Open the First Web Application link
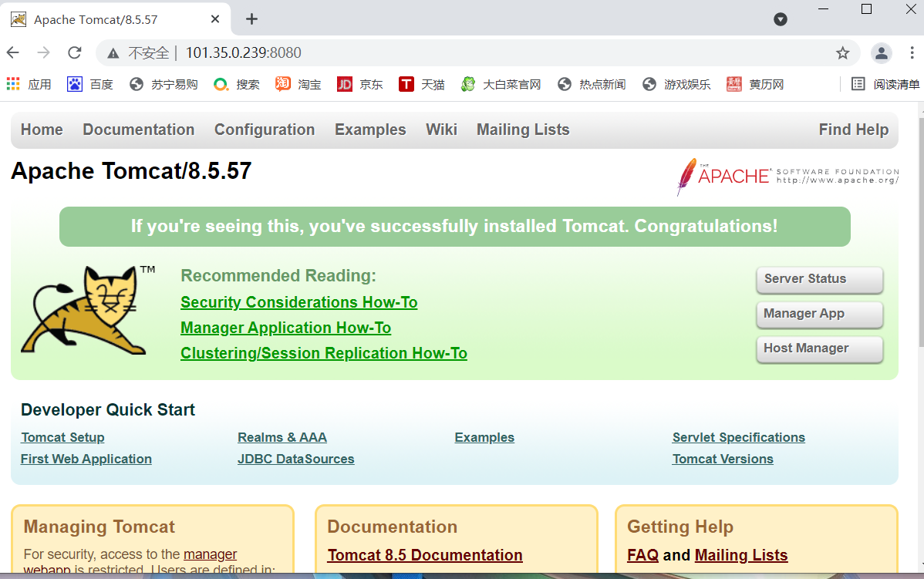This screenshot has height=579, width=924. (86, 459)
